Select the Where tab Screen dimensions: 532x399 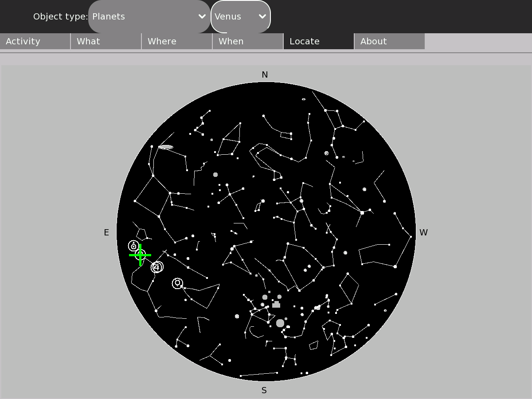click(x=177, y=41)
